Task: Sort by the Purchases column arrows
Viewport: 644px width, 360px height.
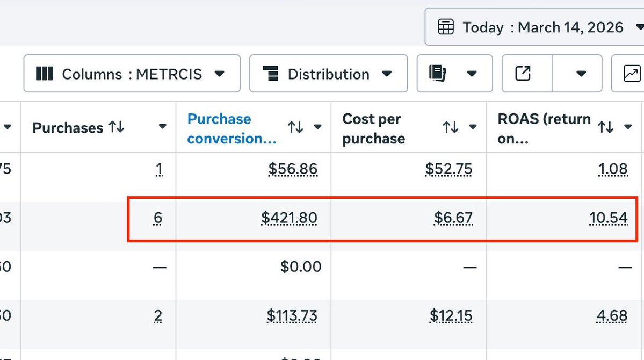Action: [x=116, y=127]
